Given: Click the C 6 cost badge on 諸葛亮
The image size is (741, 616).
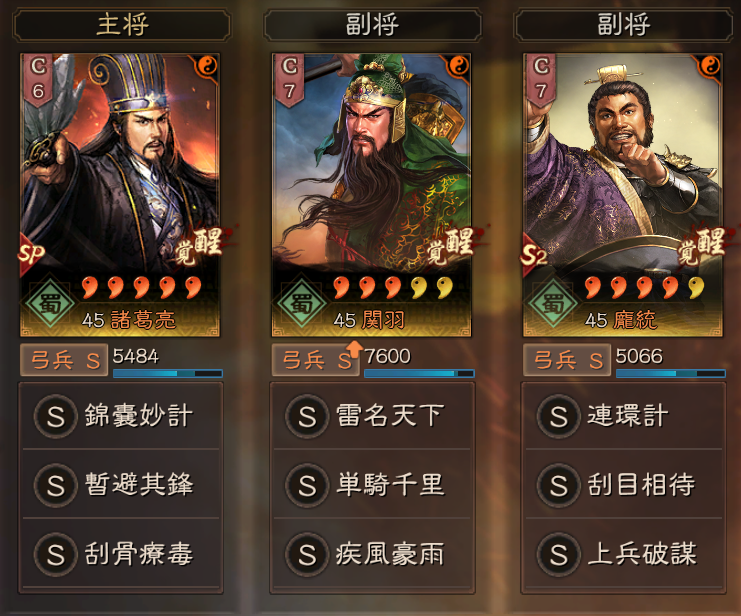Looking at the screenshot, I should pyautogui.click(x=38, y=79).
